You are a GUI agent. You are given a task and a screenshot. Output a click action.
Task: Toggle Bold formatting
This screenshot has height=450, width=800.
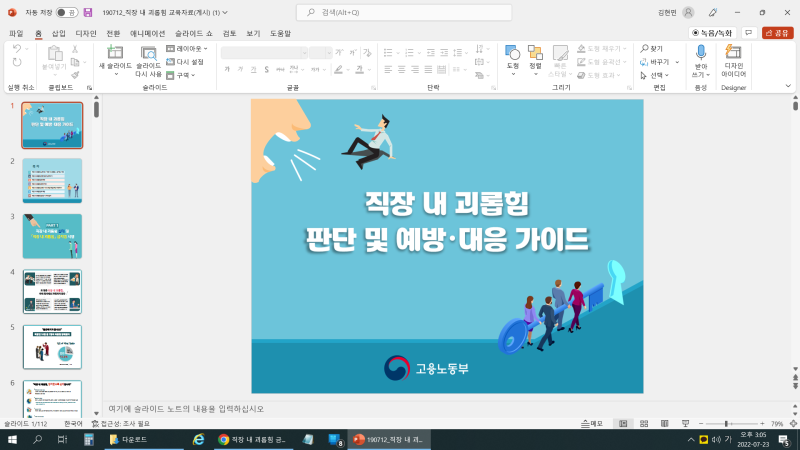coord(227,69)
